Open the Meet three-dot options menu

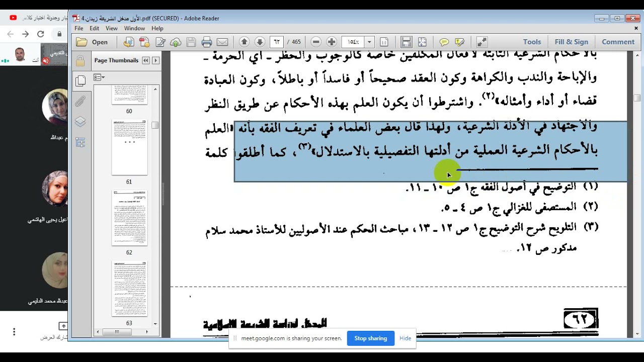(14, 331)
